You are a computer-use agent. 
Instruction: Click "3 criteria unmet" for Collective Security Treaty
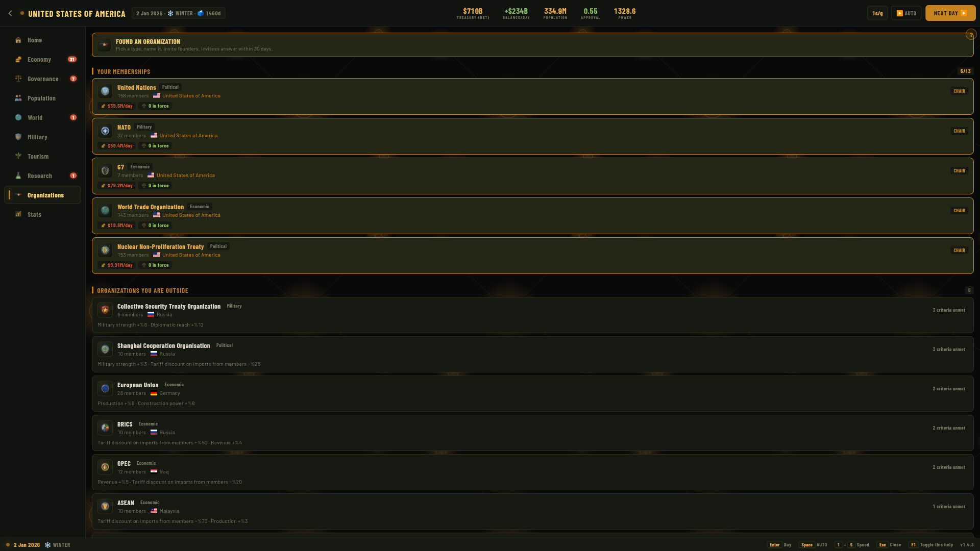point(949,310)
